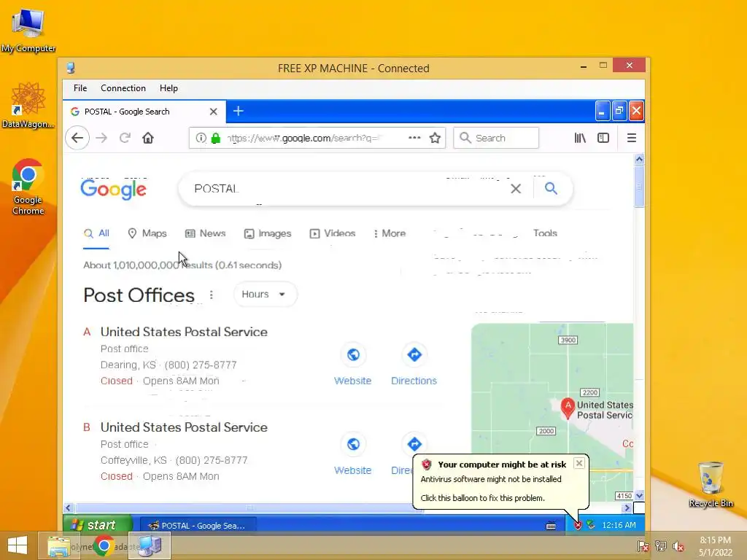Viewport: 747px width, 560px height.
Task: Open Firefox home page icon
Action: coord(148,138)
